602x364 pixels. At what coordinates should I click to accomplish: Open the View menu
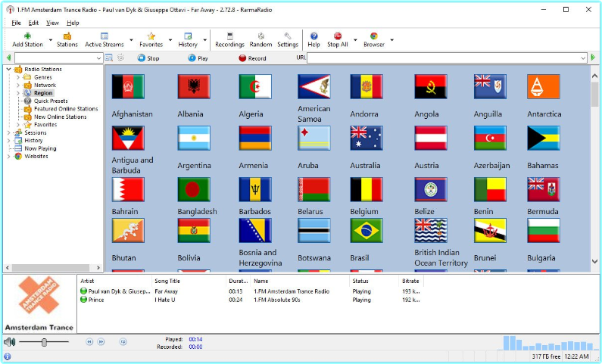tap(52, 23)
